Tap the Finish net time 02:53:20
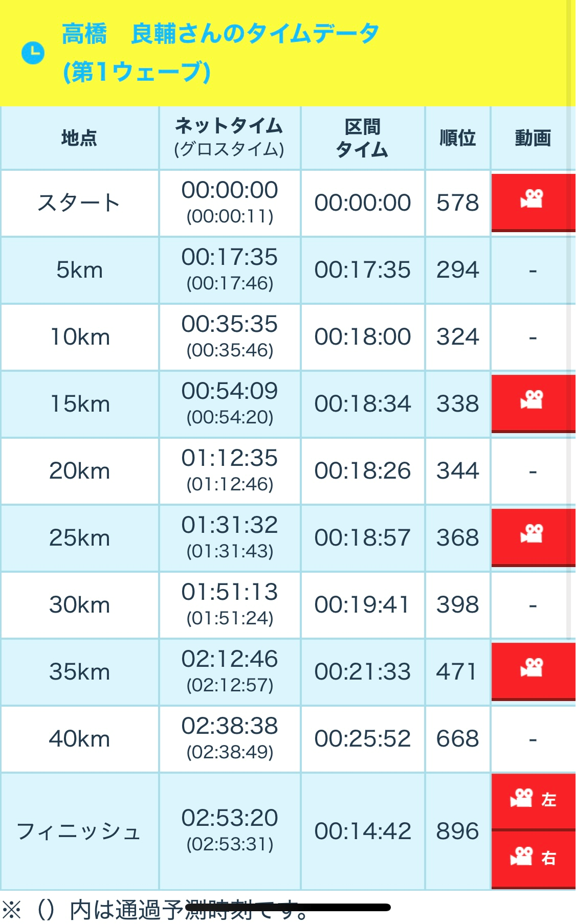This screenshot has width=576, height=924. tap(230, 818)
